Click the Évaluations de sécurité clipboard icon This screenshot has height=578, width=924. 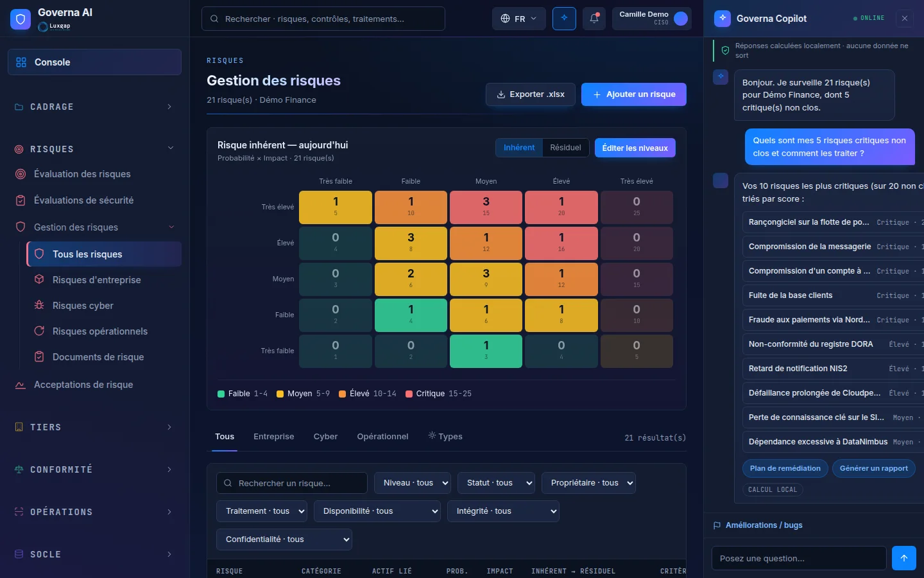pos(21,200)
